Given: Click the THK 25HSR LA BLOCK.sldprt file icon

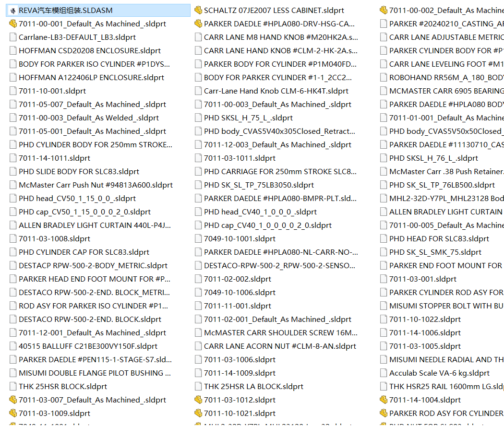Looking at the screenshot, I should (x=198, y=387).
